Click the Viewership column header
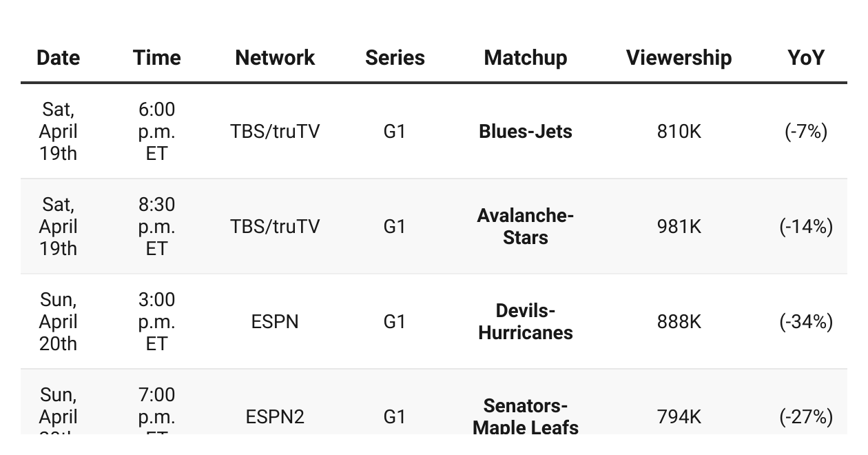The height and width of the screenshot is (455, 868). click(679, 58)
